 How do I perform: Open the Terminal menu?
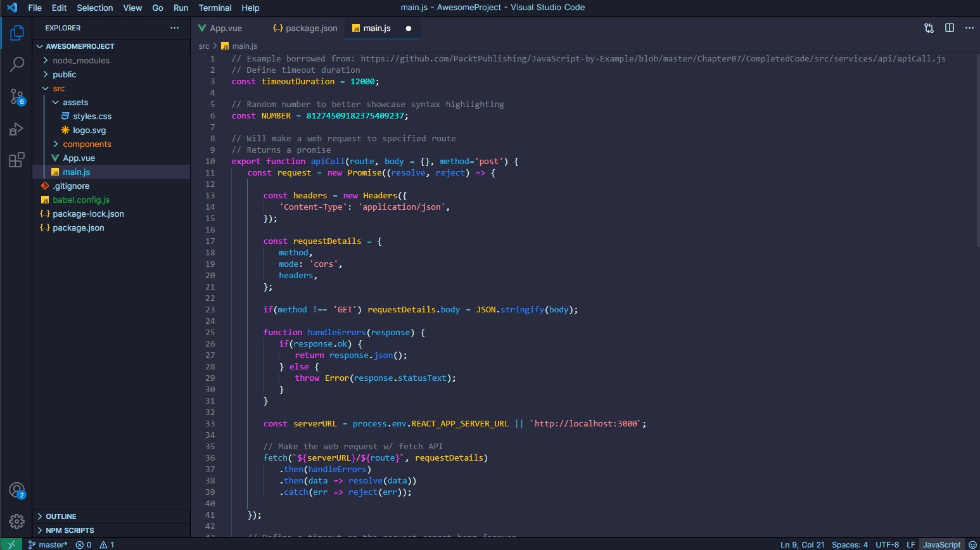pos(215,8)
